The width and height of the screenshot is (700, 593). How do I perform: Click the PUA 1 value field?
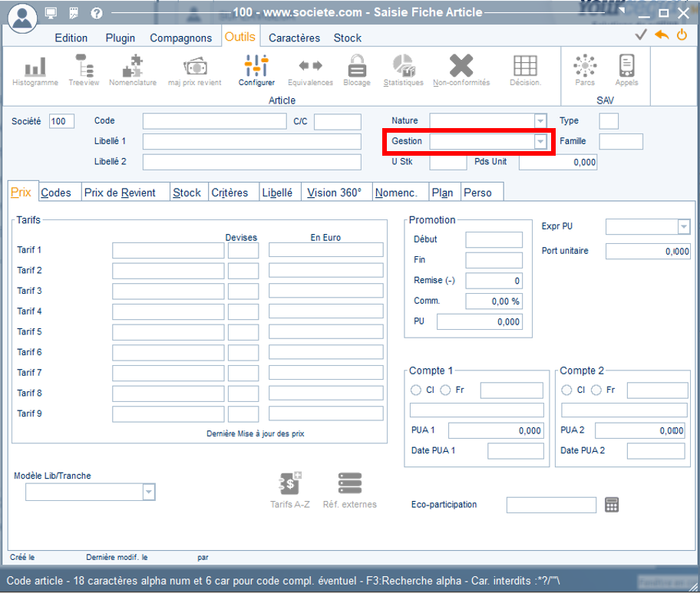coord(496,430)
